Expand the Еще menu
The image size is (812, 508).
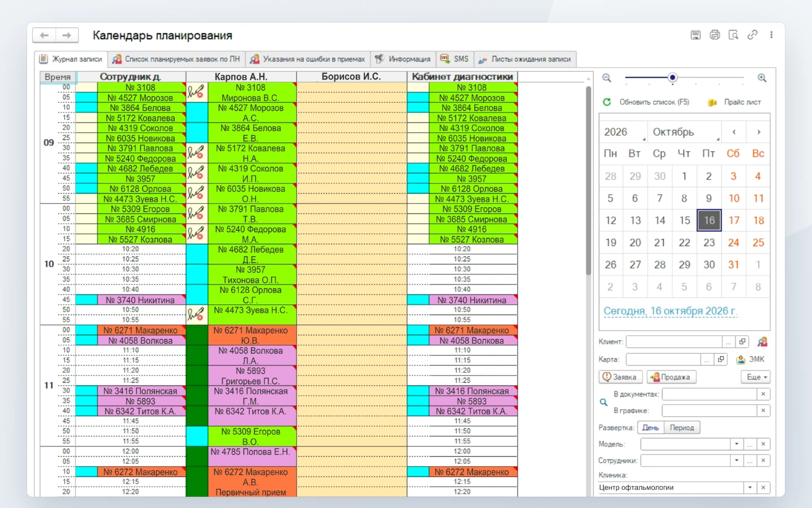755,377
